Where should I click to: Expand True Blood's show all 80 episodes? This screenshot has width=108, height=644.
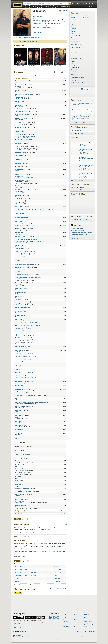[20, 141]
